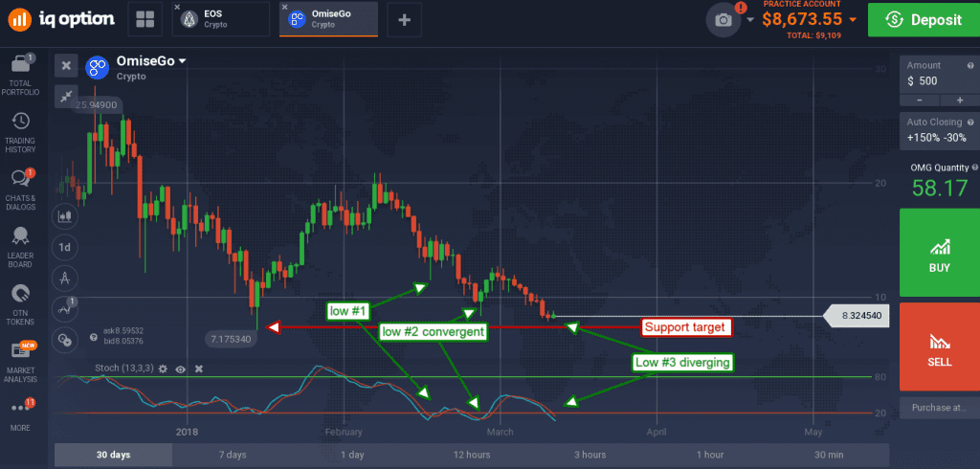Click the high price label 25.94900
The width and height of the screenshot is (980, 469).
point(98,105)
